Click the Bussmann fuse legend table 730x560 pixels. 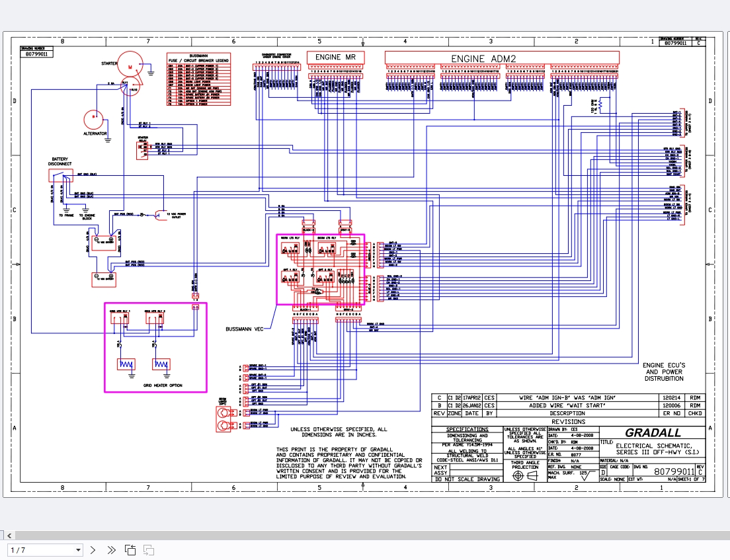[199, 79]
